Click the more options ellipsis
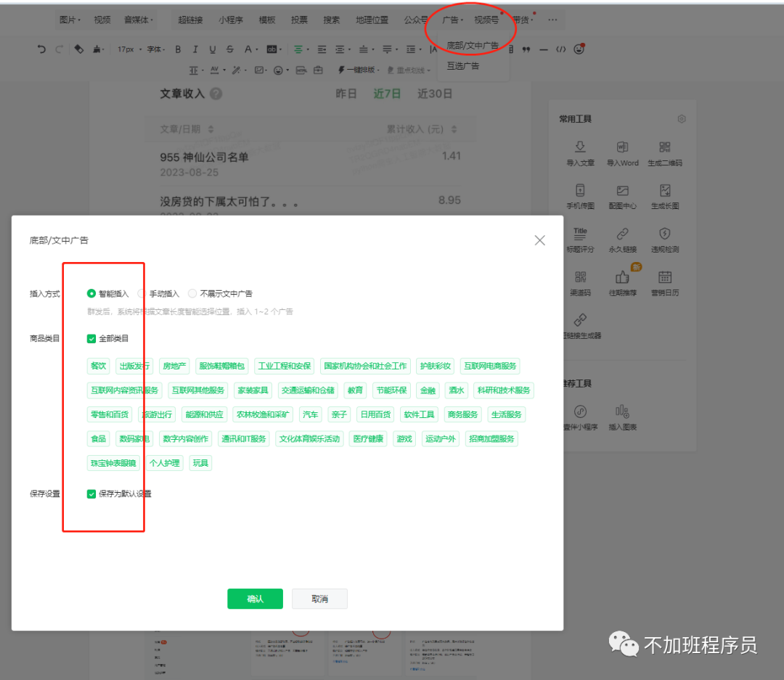 click(552, 20)
